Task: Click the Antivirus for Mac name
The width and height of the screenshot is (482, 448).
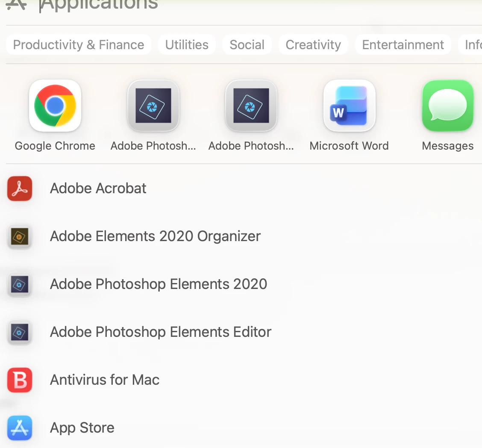Action: coord(105,380)
